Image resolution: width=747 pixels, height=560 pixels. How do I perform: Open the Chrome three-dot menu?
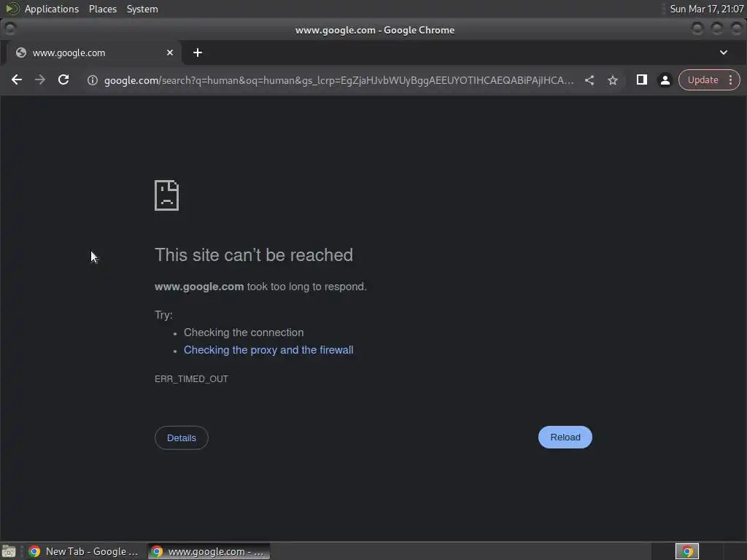coord(730,80)
